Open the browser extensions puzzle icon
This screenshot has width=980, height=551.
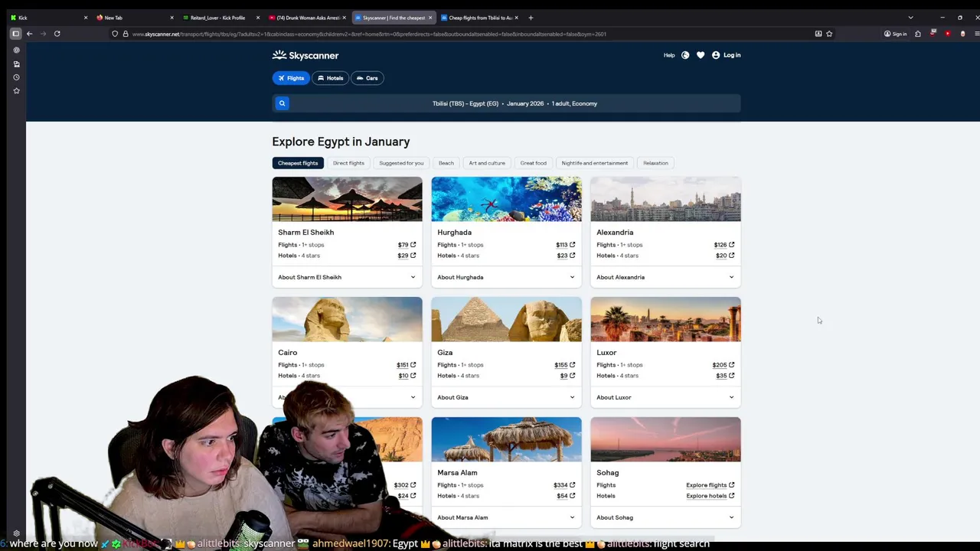coord(918,34)
